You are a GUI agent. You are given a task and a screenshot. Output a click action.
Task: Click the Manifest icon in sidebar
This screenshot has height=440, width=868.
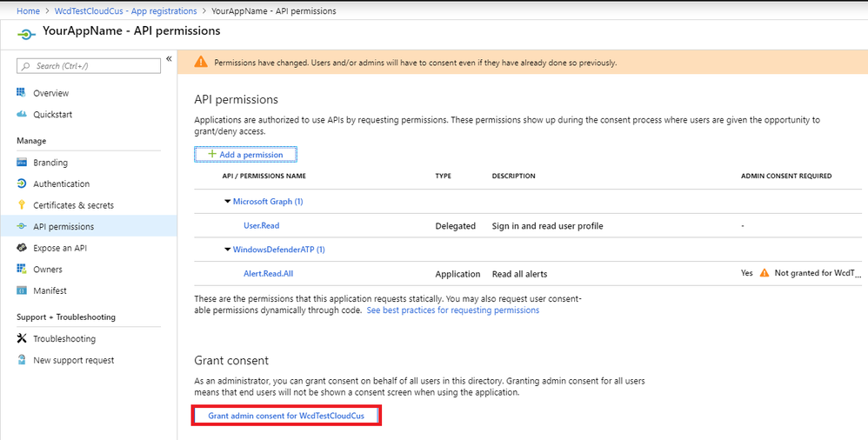click(x=22, y=290)
